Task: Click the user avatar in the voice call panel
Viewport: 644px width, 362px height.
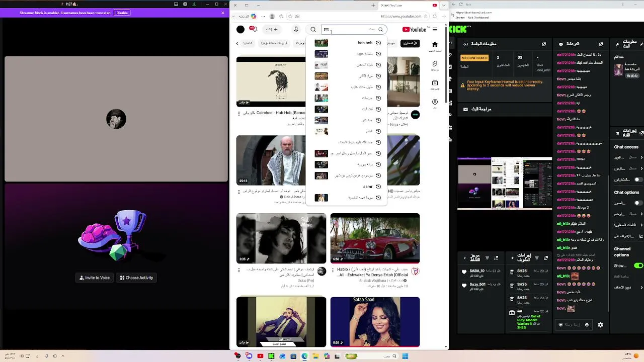Action: [116, 119]
